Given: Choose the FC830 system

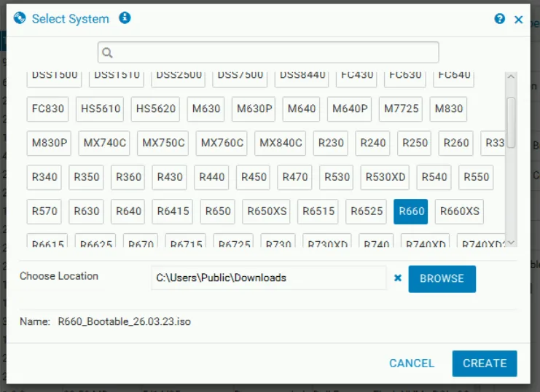Looking at the screenshot, I should click(x=48, y=109).
